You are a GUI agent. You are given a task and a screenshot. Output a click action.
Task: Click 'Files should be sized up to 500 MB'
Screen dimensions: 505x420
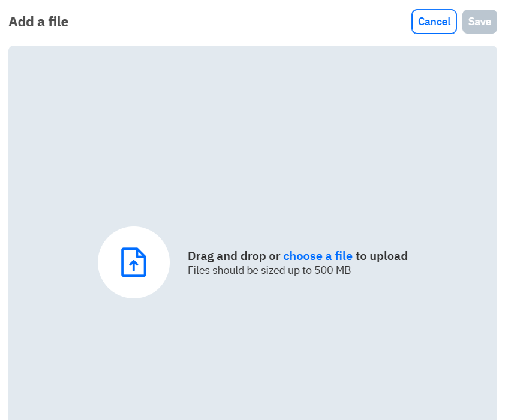[x=269, y=270]
